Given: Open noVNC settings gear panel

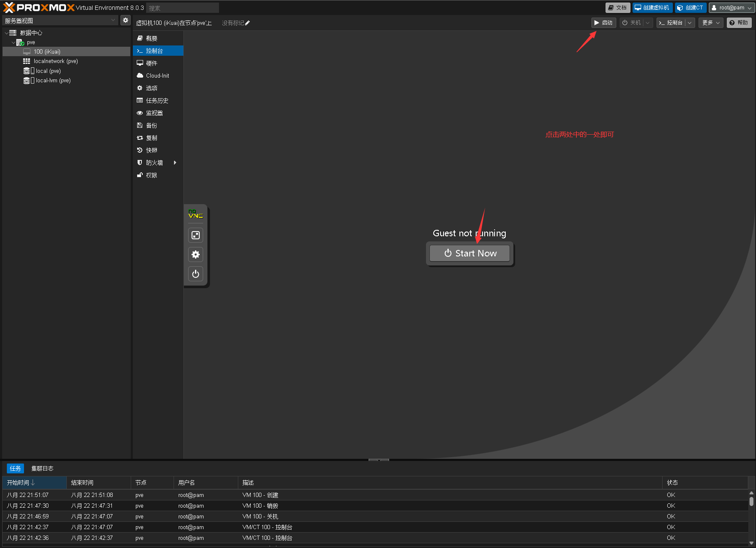Looking at the screenshot, I should click(195, 255).
